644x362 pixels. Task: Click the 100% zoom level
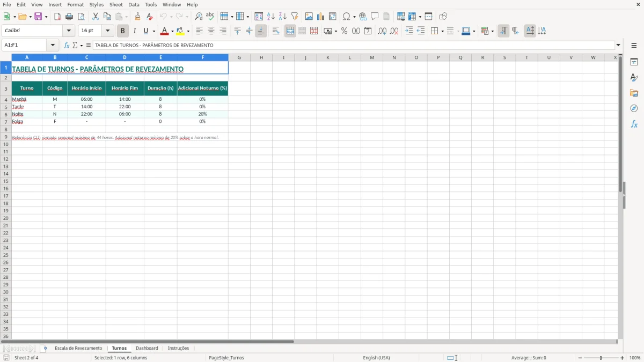coord(635,358)
